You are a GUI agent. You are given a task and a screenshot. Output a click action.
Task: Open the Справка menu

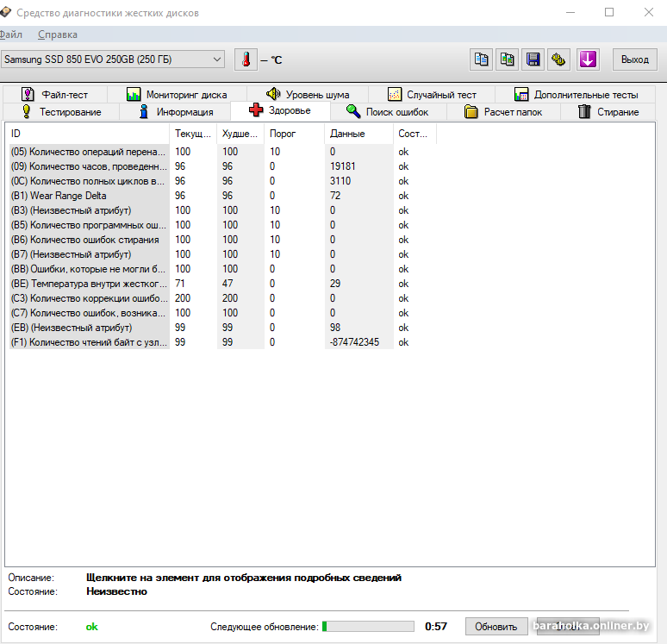tap(58, 34)
